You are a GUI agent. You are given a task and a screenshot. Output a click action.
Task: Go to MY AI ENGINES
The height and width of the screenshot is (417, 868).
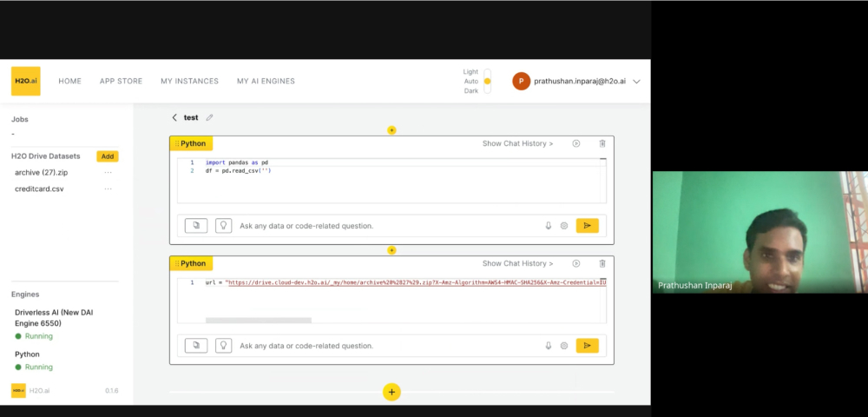[x=266, y=81]
